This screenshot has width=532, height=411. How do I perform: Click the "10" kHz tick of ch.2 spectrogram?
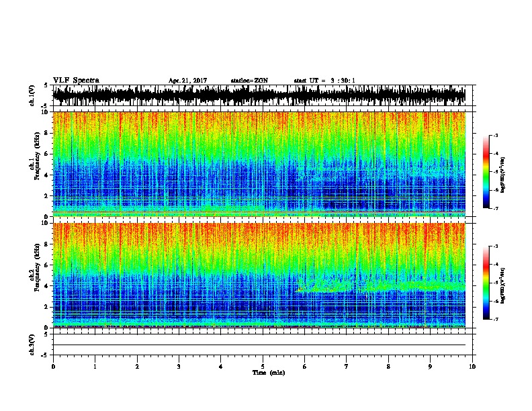(x=45, y=223)
